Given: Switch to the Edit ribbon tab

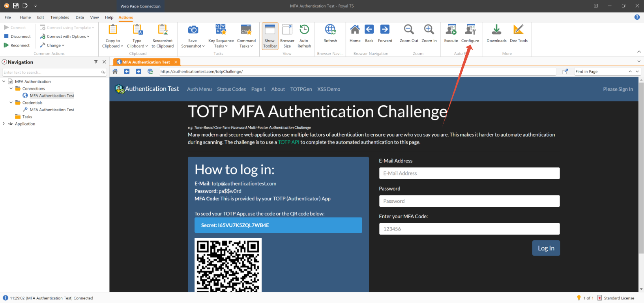Looking at the screenshot, I should 41,17.
